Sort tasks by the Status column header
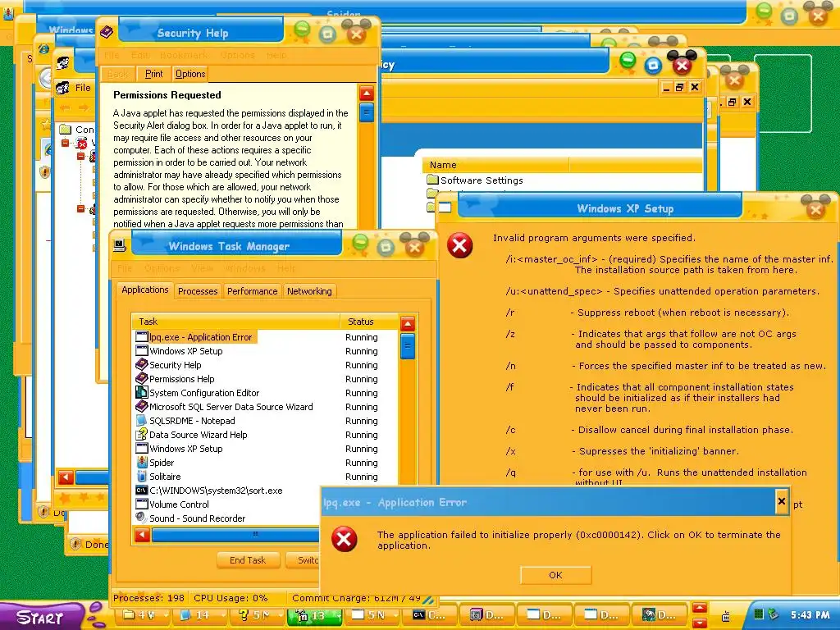 370,322
